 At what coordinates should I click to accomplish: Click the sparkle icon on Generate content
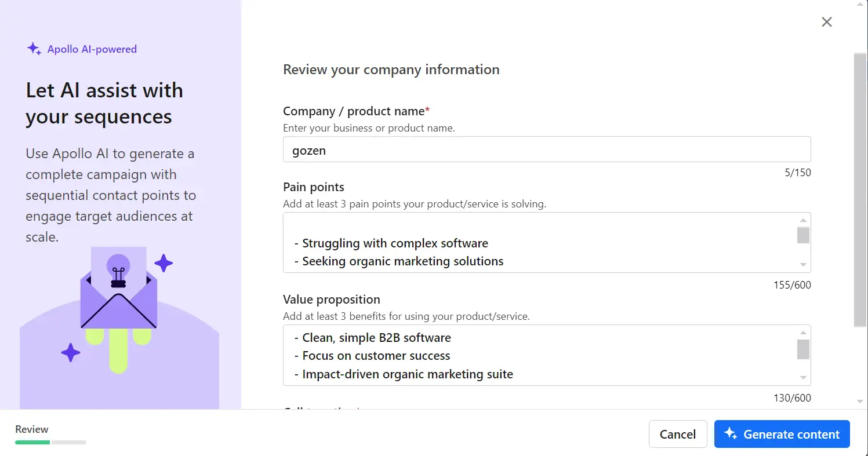tap(731, 434)
